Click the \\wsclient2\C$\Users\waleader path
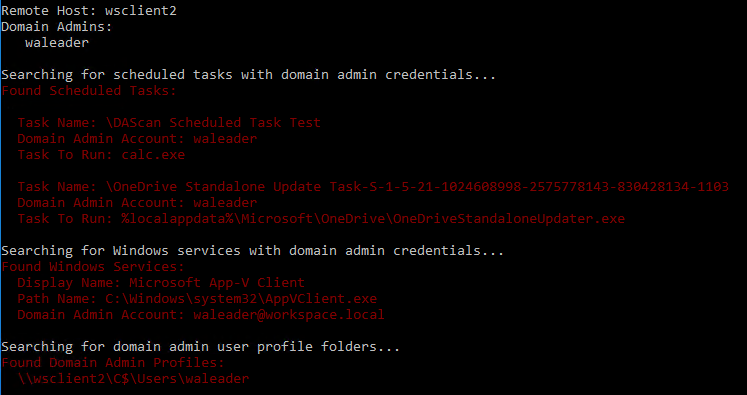 (x=133, y=379)
